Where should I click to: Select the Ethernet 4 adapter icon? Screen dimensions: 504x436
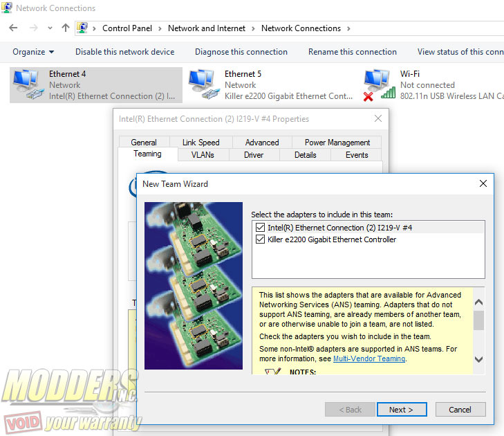28,84
